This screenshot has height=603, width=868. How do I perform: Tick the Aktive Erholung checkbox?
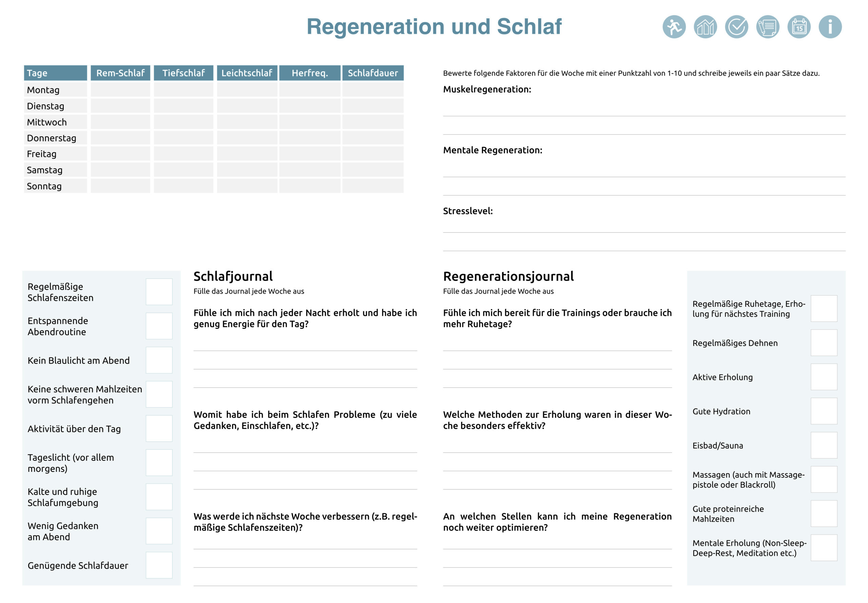coord(824,377)
